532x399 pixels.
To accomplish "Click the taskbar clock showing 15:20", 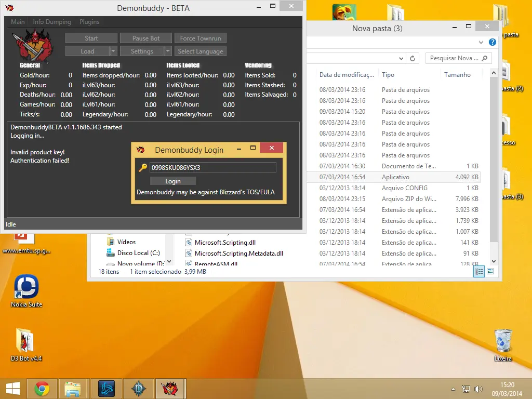I will point(507,389).
